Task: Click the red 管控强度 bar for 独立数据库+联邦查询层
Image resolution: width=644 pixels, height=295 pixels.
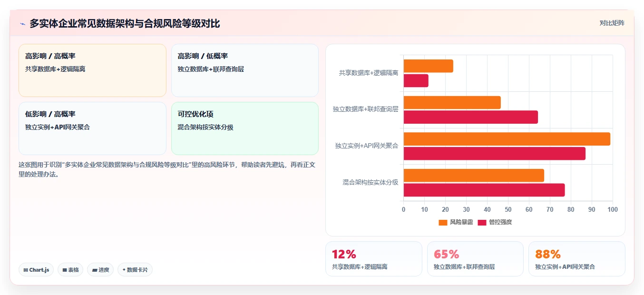Action: tap(471, 117)
